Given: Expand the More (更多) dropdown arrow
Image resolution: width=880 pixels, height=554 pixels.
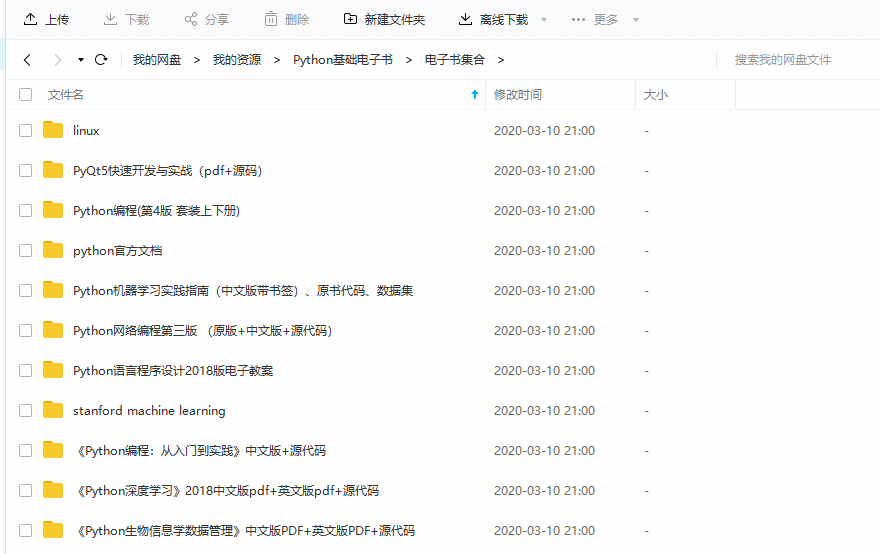Looking at the screenshot, I should [636, 20].
